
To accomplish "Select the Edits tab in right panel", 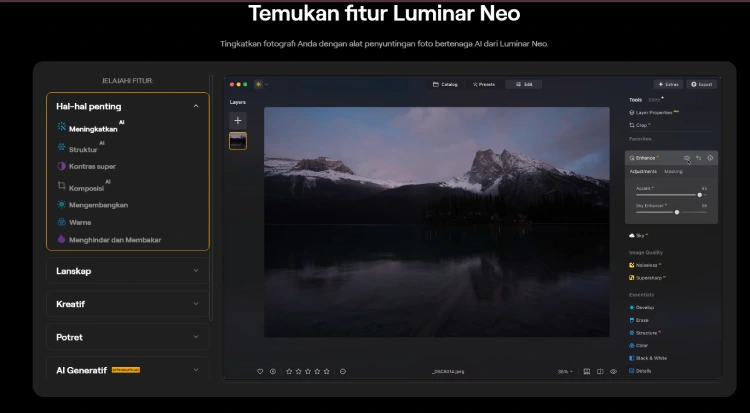I will point(654,100).
